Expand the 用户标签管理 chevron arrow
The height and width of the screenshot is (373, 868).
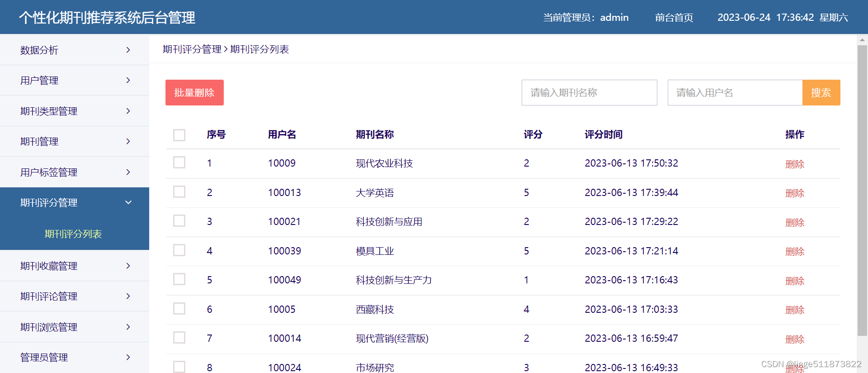coord(128,172)
